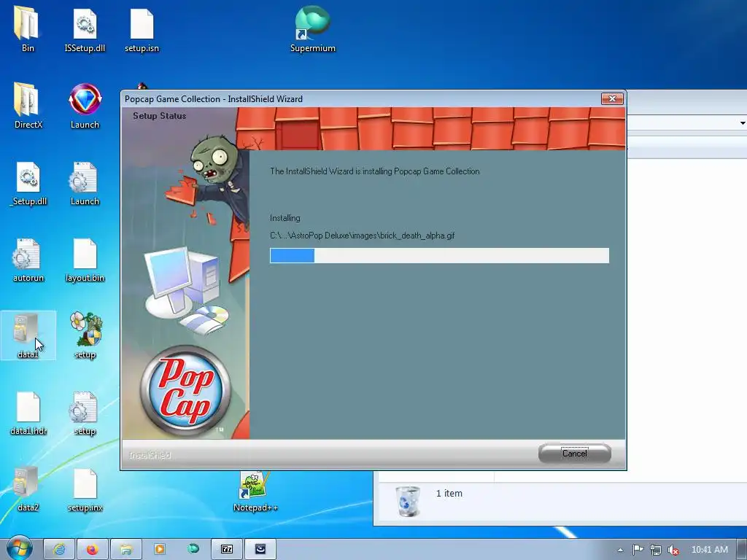Open the Action Center flag icon
Image resolution: width=747 pixels, height=560 pixels.
coord(638,550)
